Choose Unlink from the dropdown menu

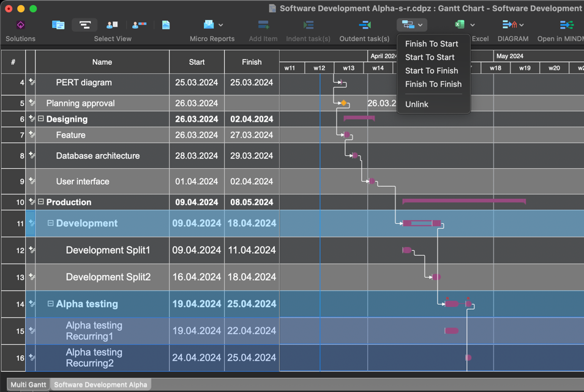point(417,105)
